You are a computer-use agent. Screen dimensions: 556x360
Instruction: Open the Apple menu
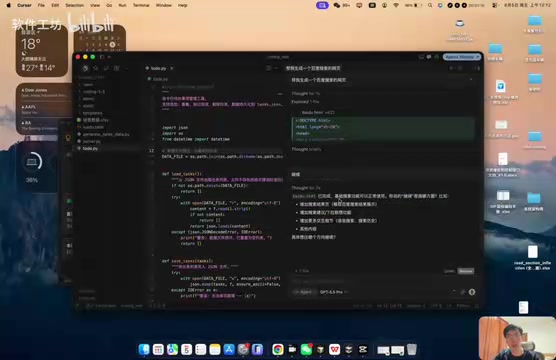pyautogui.click(x=9, y=5)
